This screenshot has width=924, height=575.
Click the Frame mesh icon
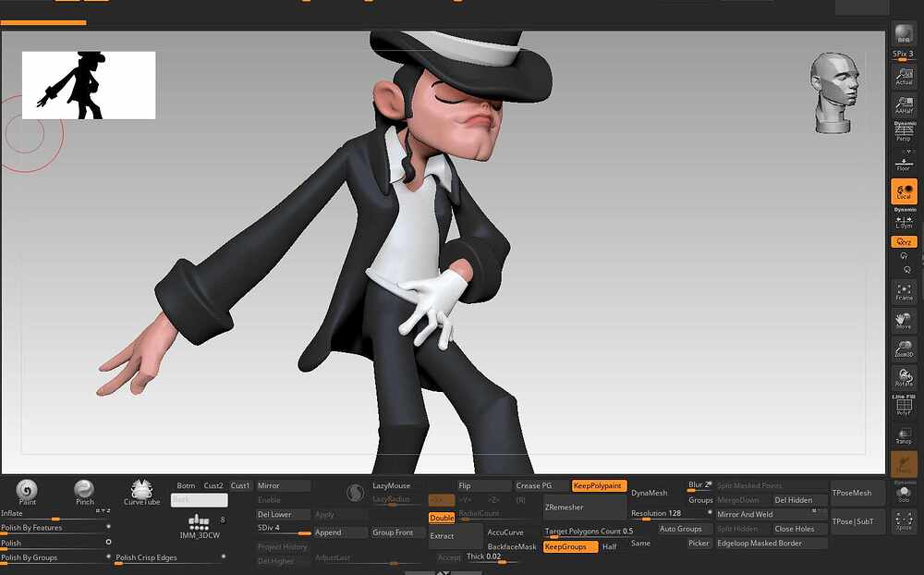[x=904, y=291]
